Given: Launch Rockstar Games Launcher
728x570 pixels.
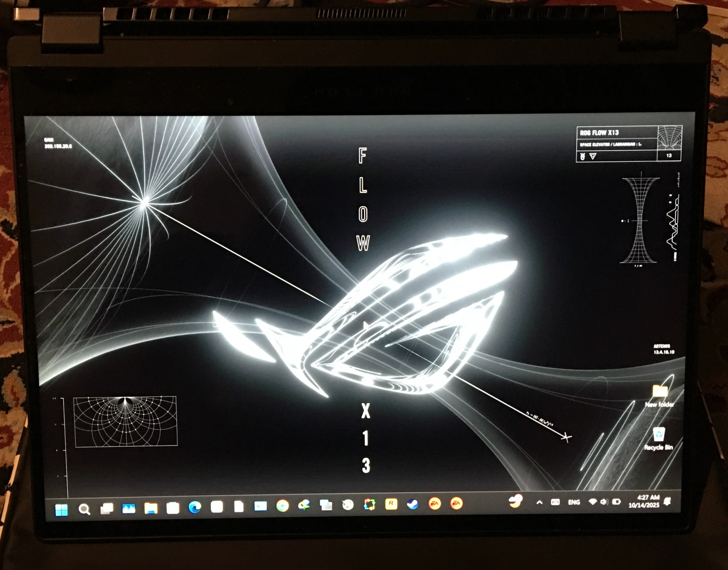Looking at the screenshot, I should (x=391, y=504).
